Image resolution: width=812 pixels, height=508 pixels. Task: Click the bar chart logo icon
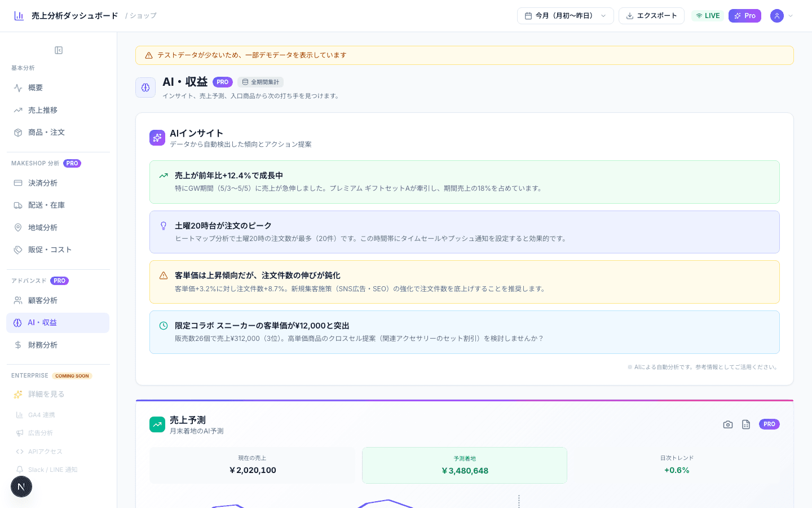click(x=19, y=16)
